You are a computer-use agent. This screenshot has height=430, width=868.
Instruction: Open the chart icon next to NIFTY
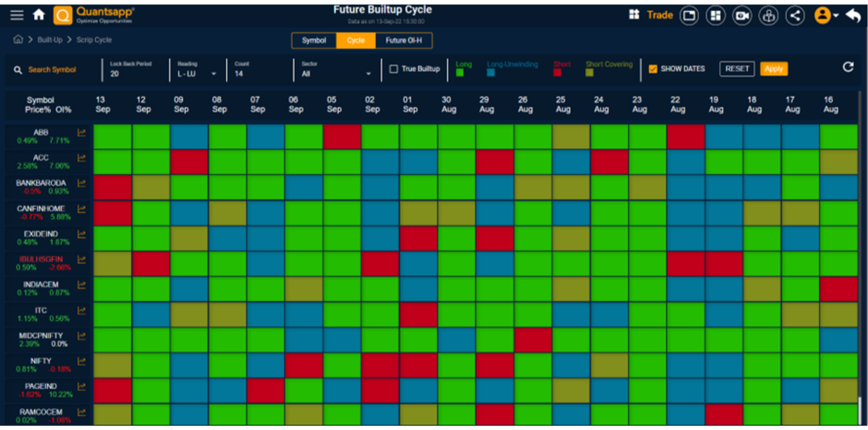point(82,361)
